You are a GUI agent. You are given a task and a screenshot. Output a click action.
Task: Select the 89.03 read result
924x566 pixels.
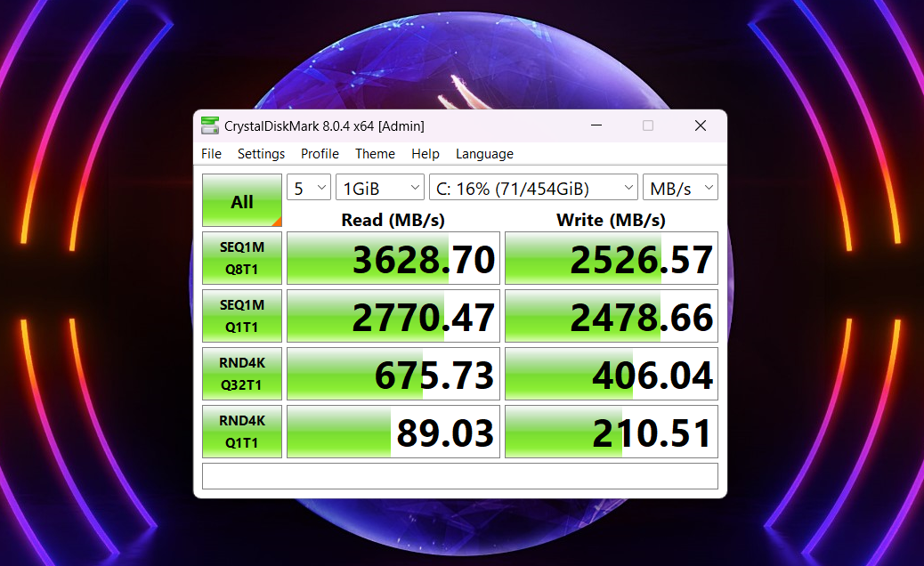pos(393,431)
